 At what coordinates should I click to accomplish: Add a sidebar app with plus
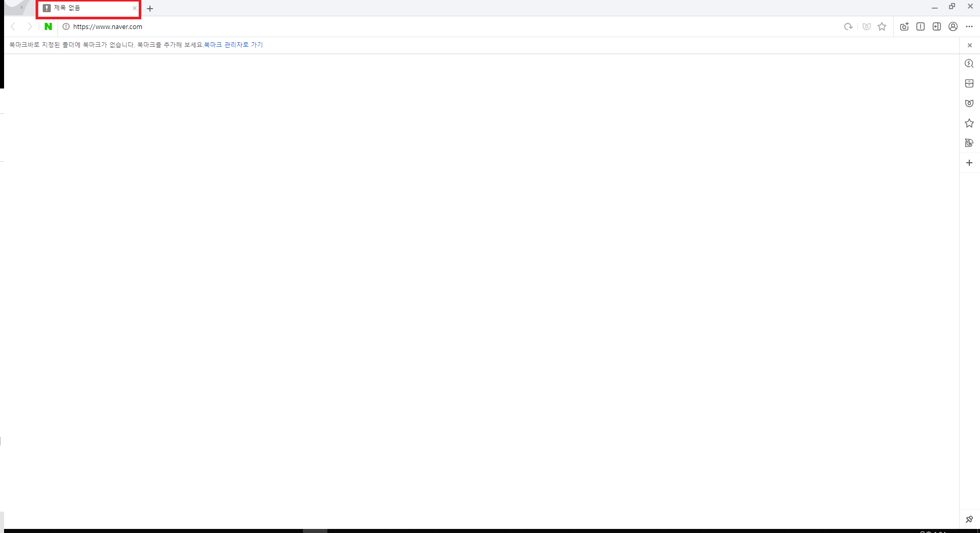pos(969,163)
